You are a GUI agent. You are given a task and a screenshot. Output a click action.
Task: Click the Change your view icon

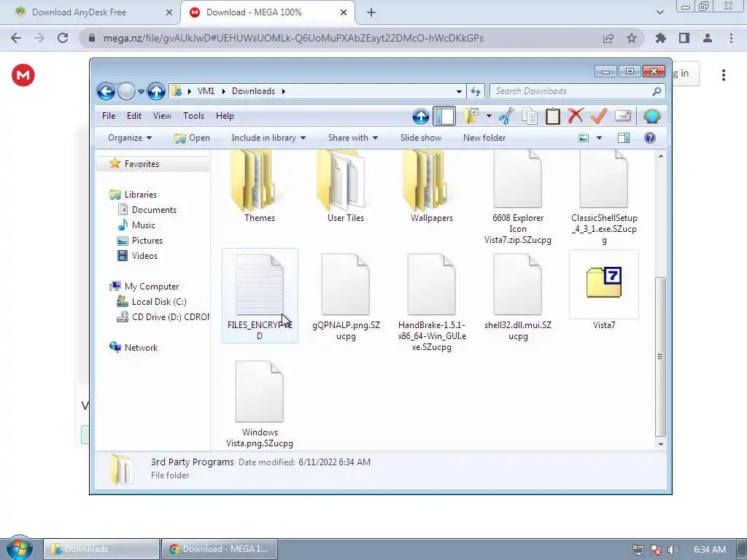pyautogui.click(x=584, y=138)
